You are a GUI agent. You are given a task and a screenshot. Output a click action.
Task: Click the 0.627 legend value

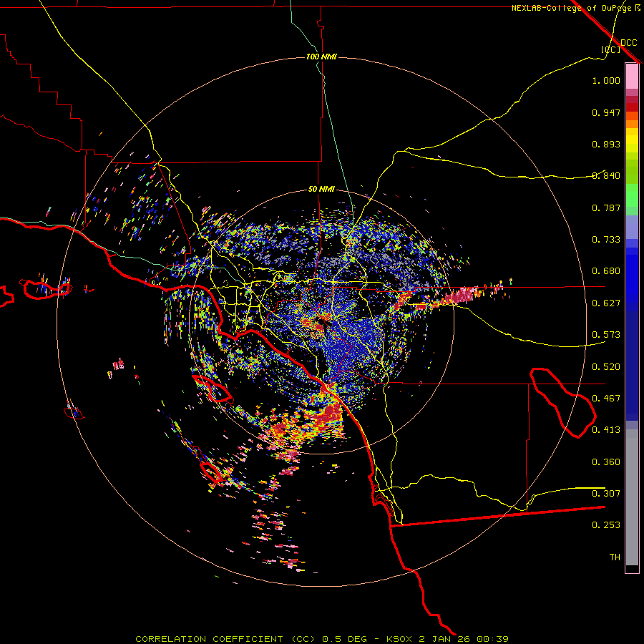[606, 303]
